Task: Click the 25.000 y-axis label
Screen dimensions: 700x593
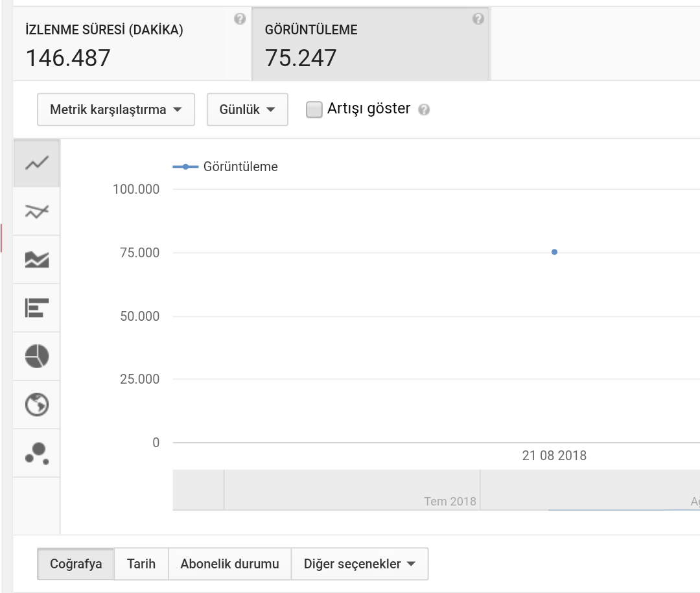Action: tap(139, 379)
